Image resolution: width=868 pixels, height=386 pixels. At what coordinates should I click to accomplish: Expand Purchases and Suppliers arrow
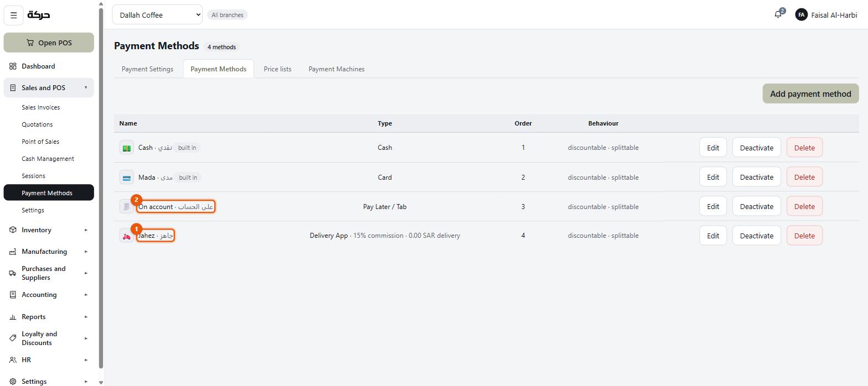(x=86, y=273)
